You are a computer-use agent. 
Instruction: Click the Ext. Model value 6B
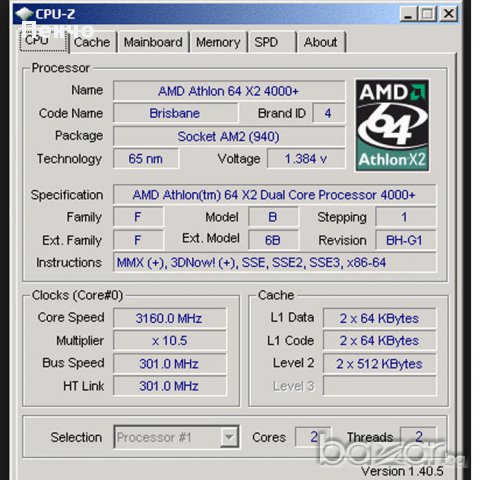tap(273, 240)
